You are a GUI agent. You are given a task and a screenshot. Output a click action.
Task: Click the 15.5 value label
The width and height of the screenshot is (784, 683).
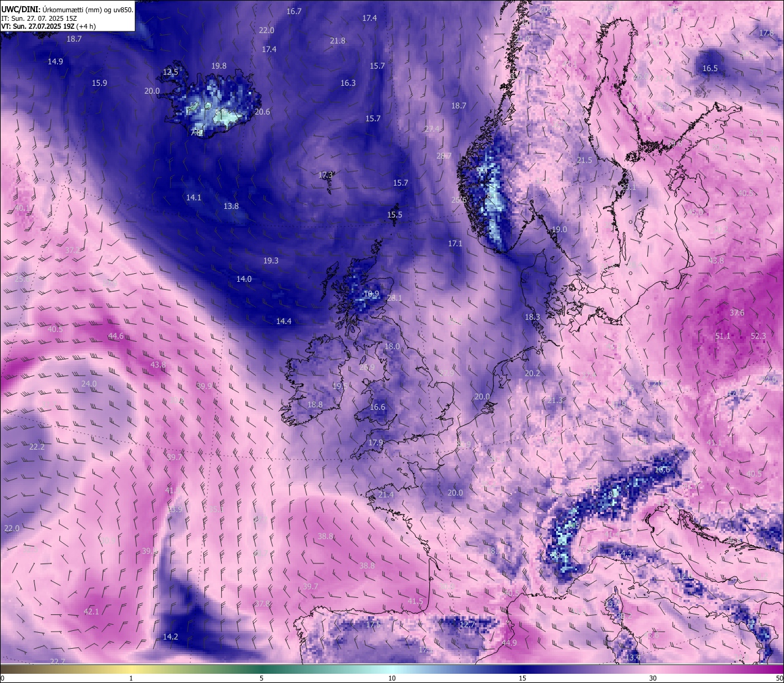click(394, 214)
